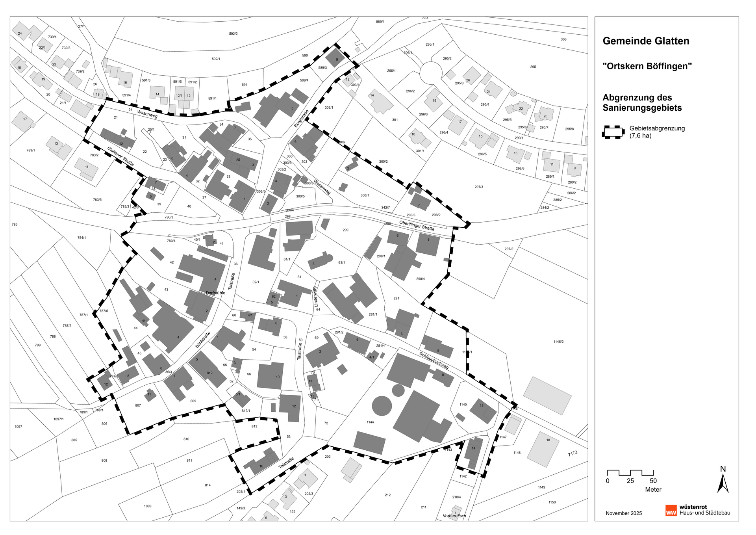Click the large round tank on parcel 1144

point(382,406)
